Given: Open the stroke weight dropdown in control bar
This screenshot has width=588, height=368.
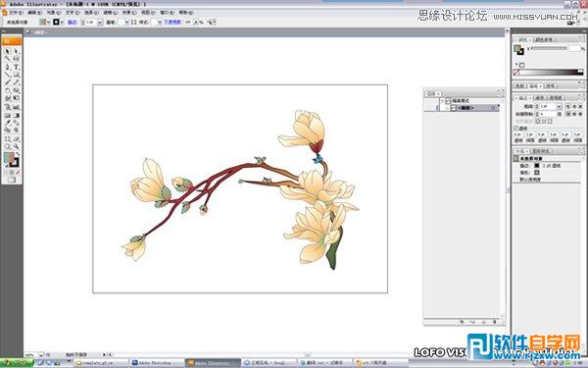Looking at the screenshot, I should [x=100, y=23].
